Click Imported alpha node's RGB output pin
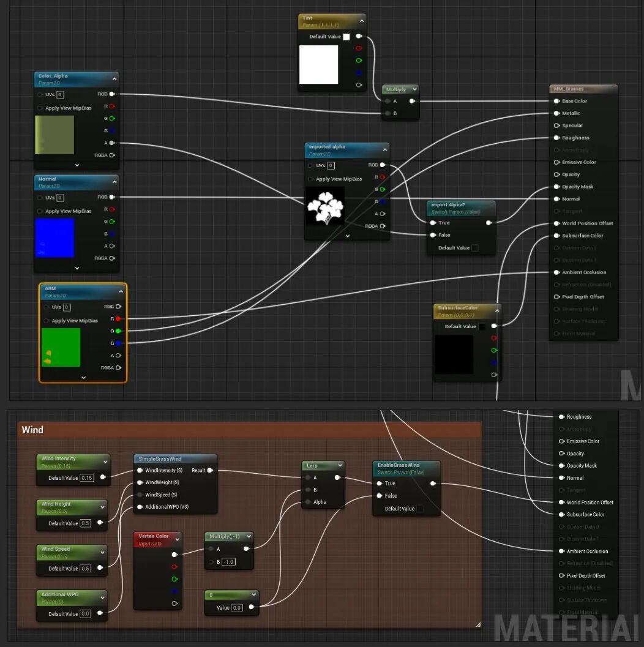The image size is (644, 647). tap(383, 165)
